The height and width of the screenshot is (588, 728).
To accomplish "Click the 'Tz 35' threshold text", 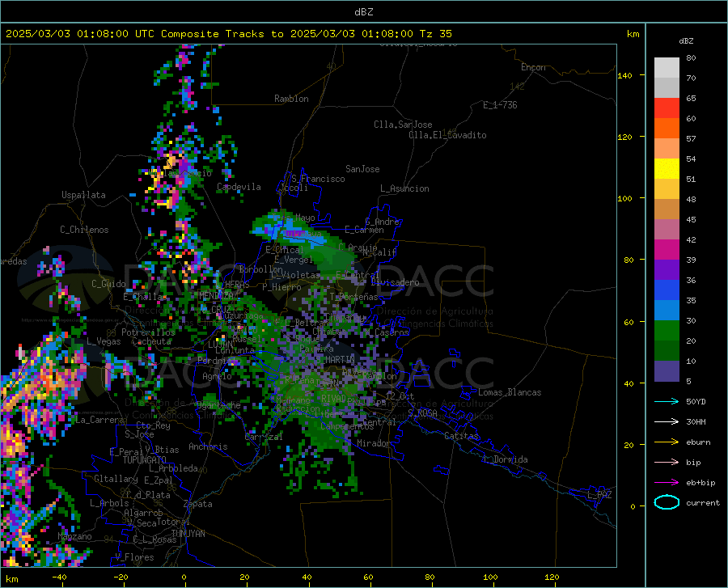I will (x=435, y=34).
